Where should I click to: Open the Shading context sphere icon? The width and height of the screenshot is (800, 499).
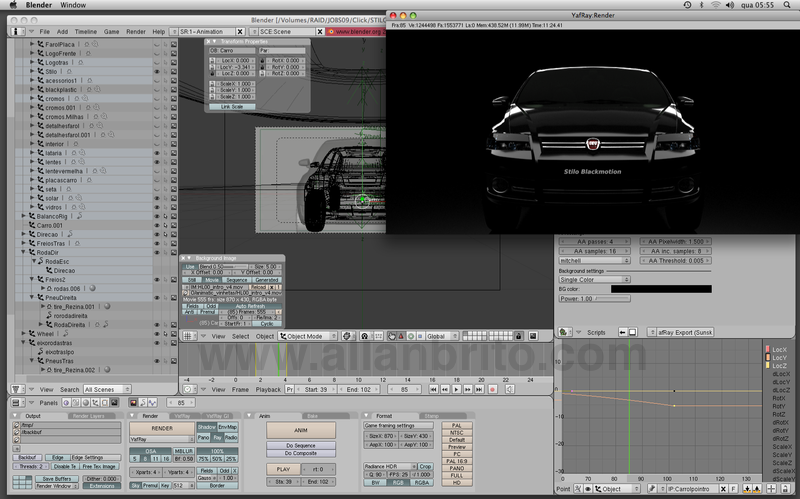[x=85, y=403]
